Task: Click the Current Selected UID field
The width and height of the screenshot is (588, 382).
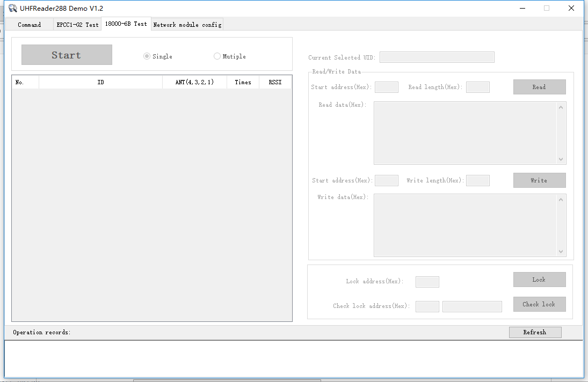Action: coord(437,57)
